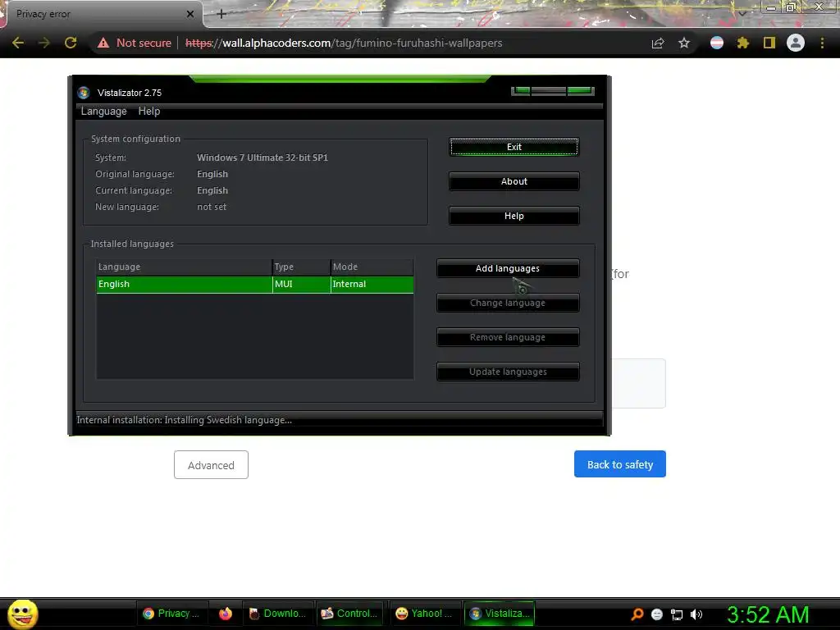The width and height of the screenshot is (840, 630).
Task: Click the Mode column header
Action: click(372, 267)
